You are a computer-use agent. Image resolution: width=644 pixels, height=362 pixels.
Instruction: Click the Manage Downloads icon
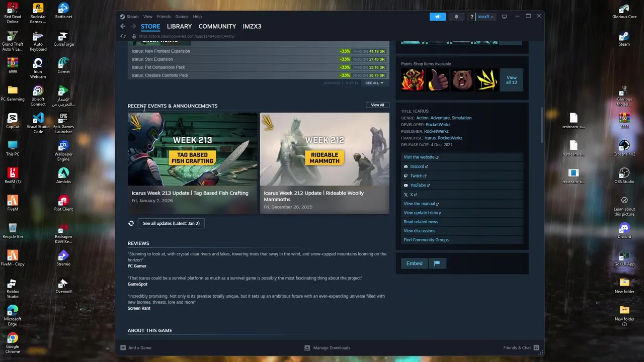tap(307, 347)
